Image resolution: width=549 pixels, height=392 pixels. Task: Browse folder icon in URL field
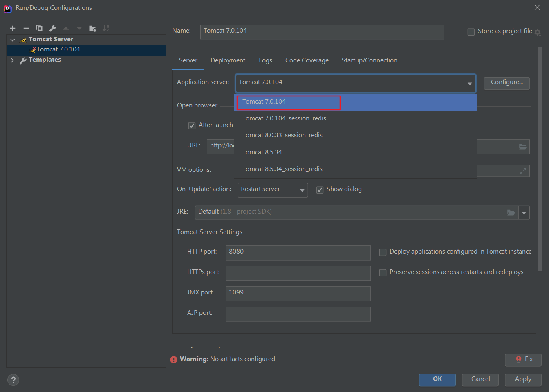point(523,147)
